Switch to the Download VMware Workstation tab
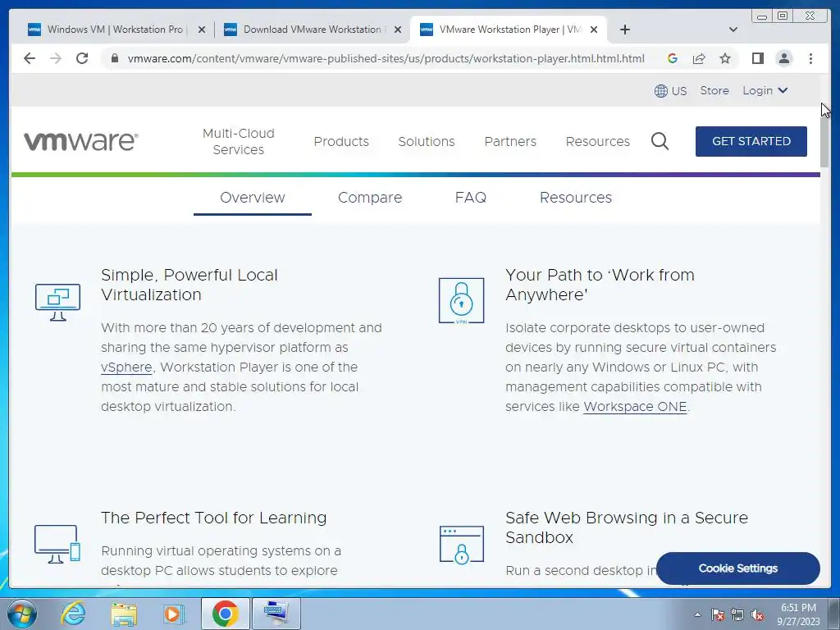This screenshot has width=840, height=630. [311, 30]
